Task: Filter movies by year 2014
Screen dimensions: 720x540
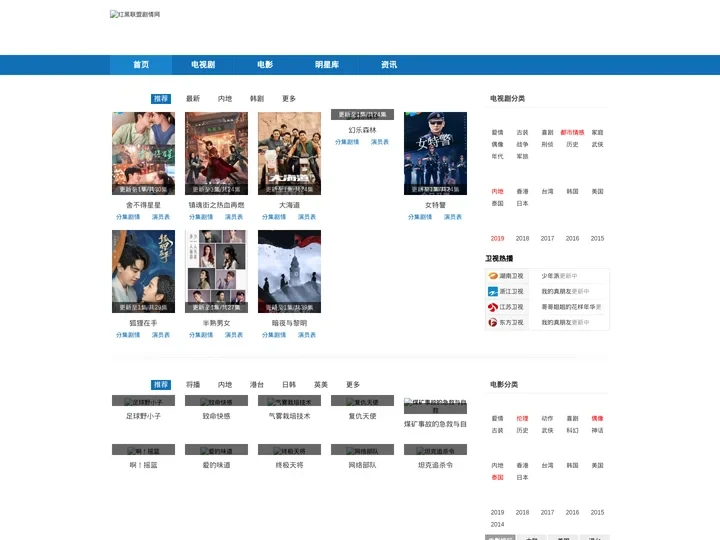Action: coord(497,524)
